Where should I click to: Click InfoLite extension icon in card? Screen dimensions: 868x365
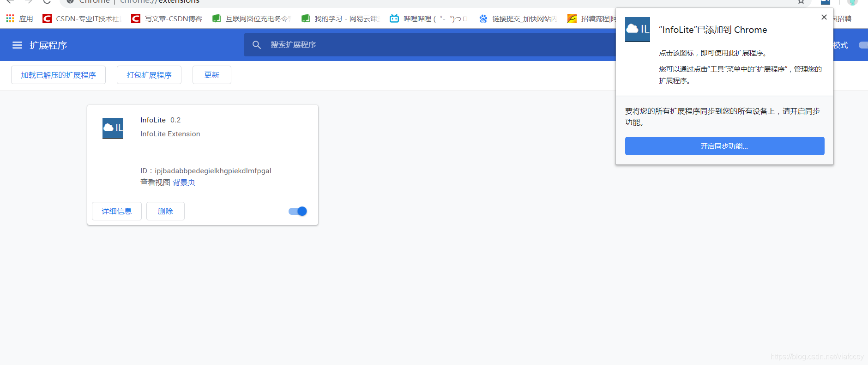click(x=113, y=128)
